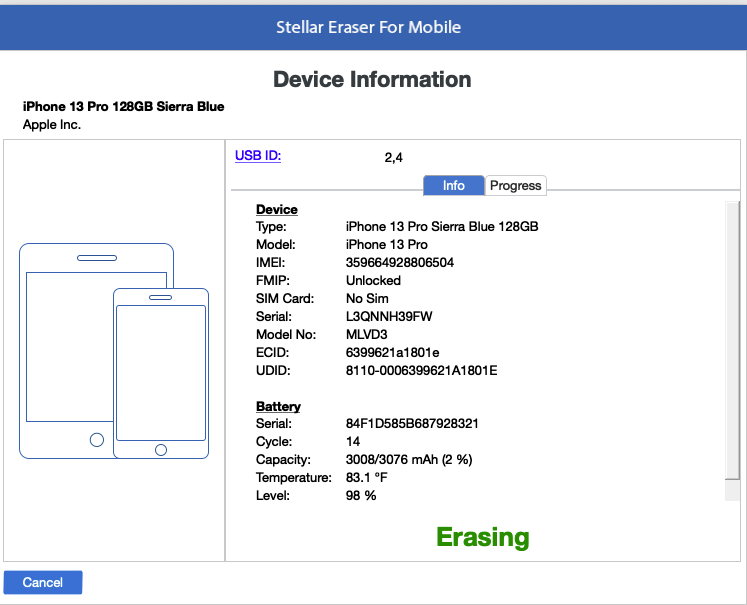Click the battery serial 84F1D585B687928321
This screenshot has height=605, width=747.
412,424
